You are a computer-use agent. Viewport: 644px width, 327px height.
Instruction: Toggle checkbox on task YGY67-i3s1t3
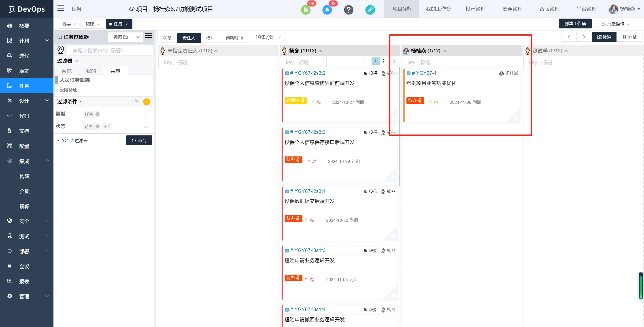click(x=287, y=250)
